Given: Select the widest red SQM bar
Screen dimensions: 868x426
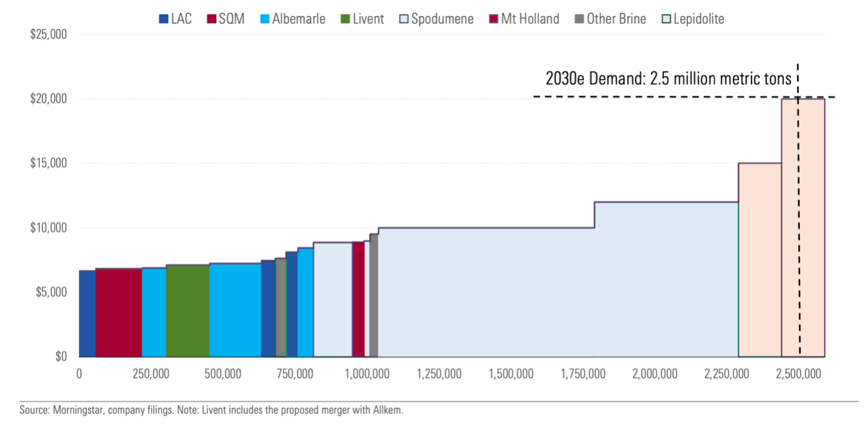Looking at the screenshot, I should (118, 313).
